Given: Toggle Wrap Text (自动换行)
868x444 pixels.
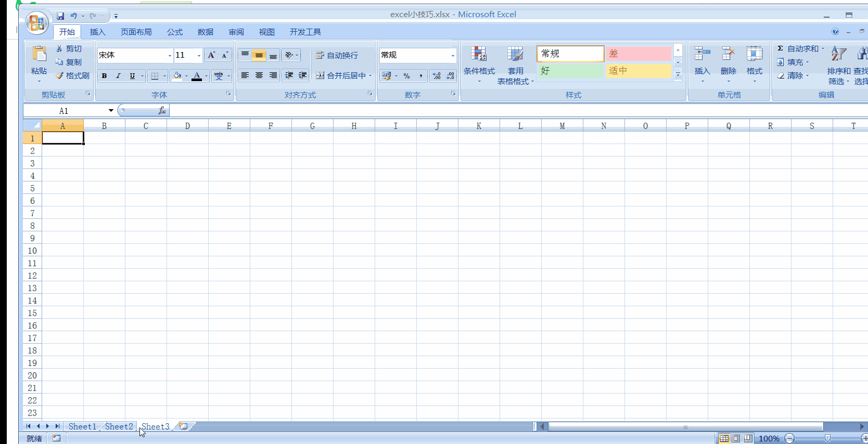Looking at the screenshot, I should (x=337, y=55).
